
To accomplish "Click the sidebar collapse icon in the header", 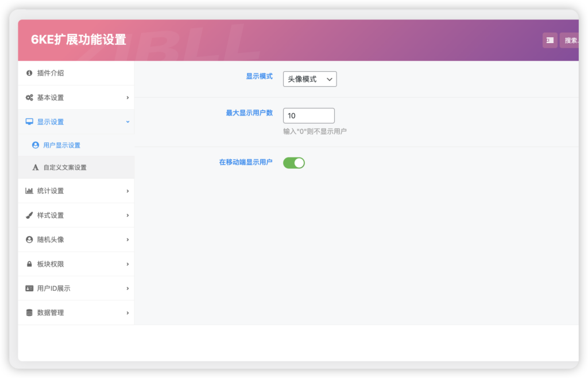I will (550, 40).
